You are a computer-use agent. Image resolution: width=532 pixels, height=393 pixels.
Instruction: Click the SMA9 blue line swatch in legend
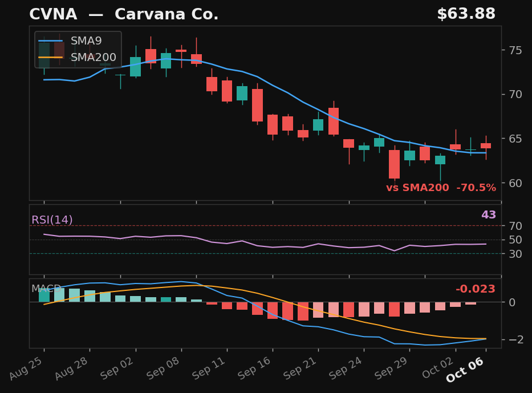[x=51, y=41]
